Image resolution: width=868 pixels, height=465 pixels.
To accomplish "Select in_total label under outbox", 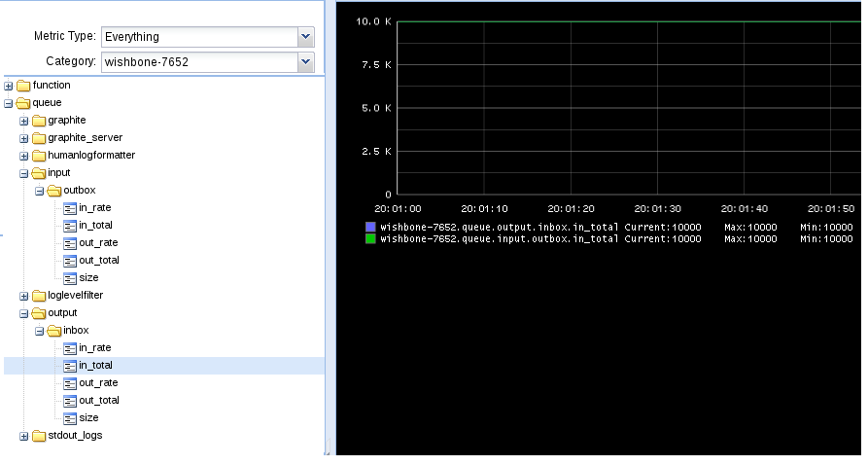I will [96, 225].
